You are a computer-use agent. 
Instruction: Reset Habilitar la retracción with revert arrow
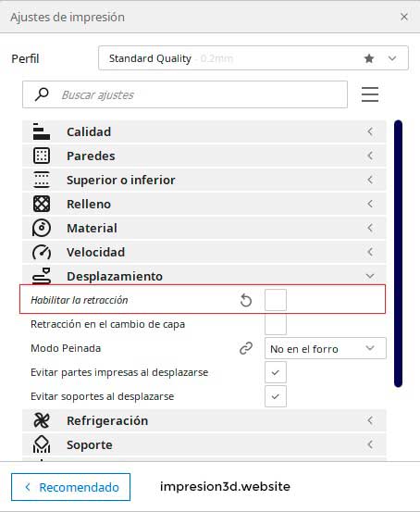coord(246,300)
